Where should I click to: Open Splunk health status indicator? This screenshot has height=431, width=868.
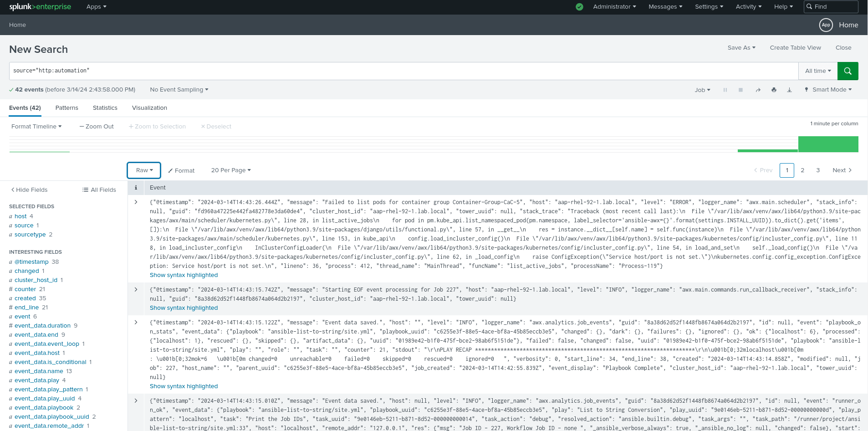579,7
